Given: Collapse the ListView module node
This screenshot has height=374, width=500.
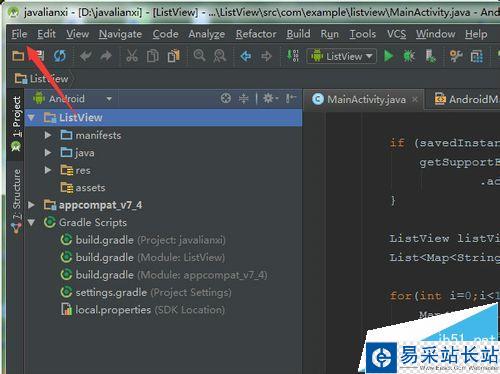Looking at the screenshot, I should pyautogui.click(x=31, y=117).
